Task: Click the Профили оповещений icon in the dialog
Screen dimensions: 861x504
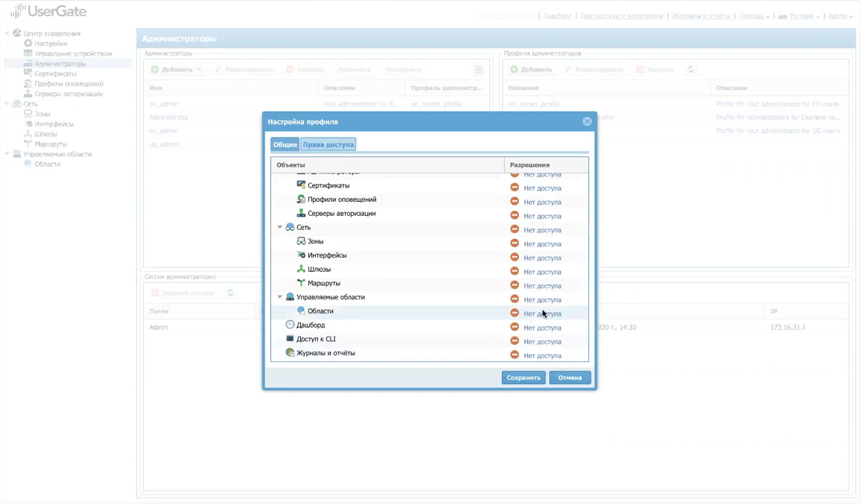Action: pyautogui.click(x=301, y=199)
